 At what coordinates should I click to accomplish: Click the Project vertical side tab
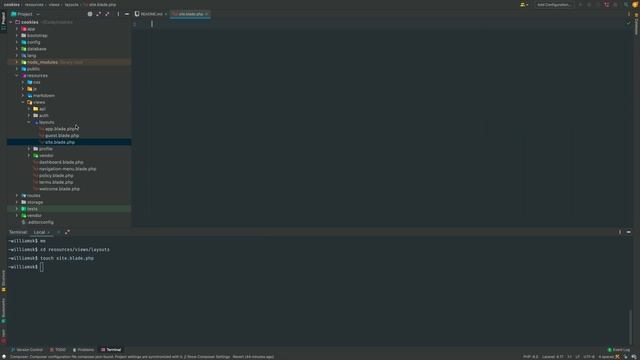point(3,20)
